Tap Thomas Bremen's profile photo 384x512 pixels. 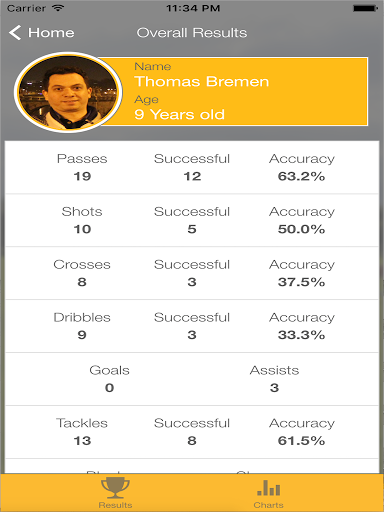click(68, 92)
